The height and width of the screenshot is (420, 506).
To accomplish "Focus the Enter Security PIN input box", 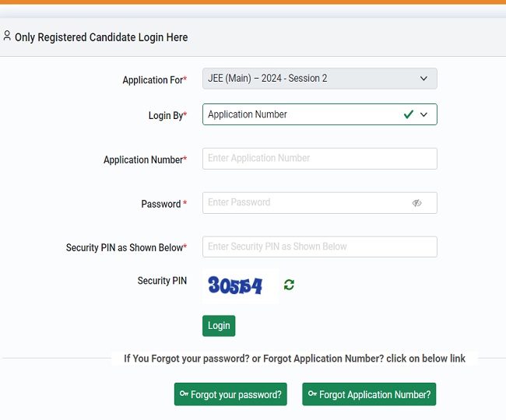I will (x=319, y=247).
